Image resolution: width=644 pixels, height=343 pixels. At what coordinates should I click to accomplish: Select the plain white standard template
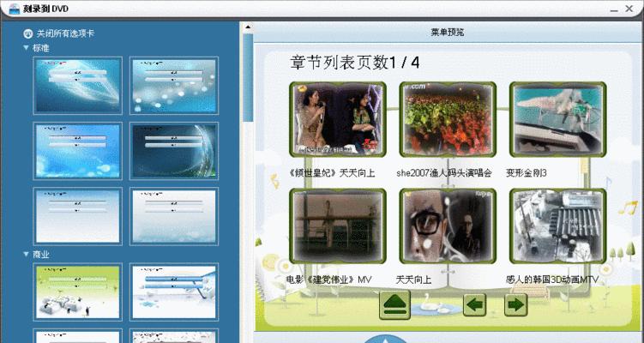pyautogui.click(x=174, y=216)
